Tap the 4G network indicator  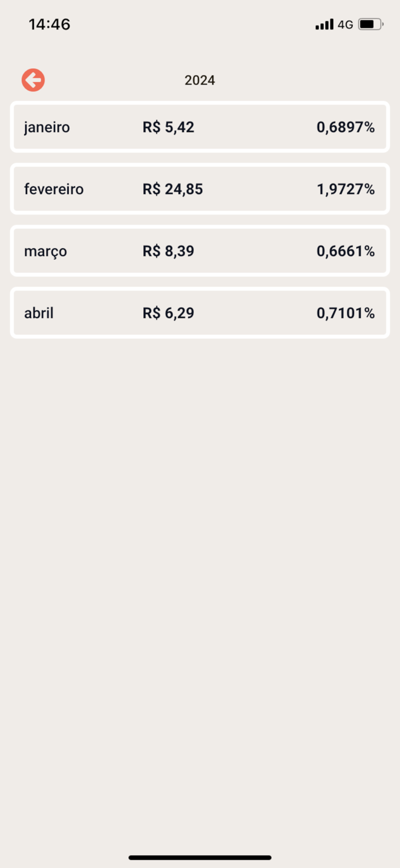point(346,24)
